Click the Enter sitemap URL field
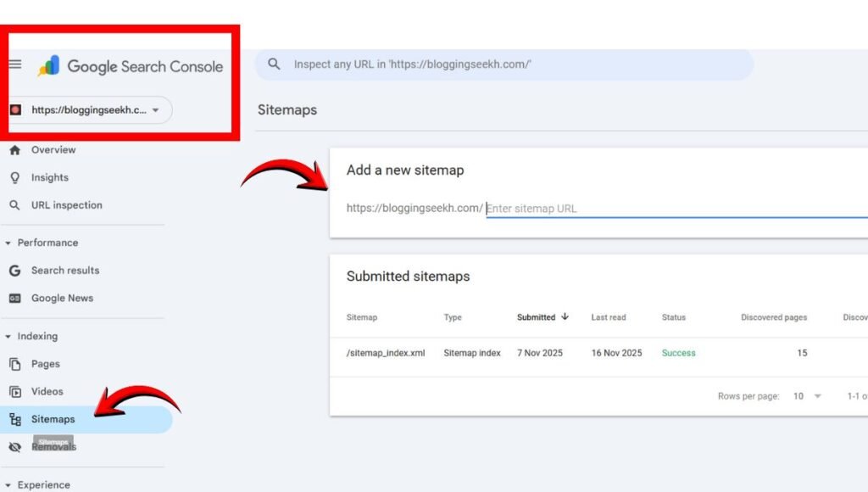This screenshot has height=492, width=868. click(x=661, y=209)
